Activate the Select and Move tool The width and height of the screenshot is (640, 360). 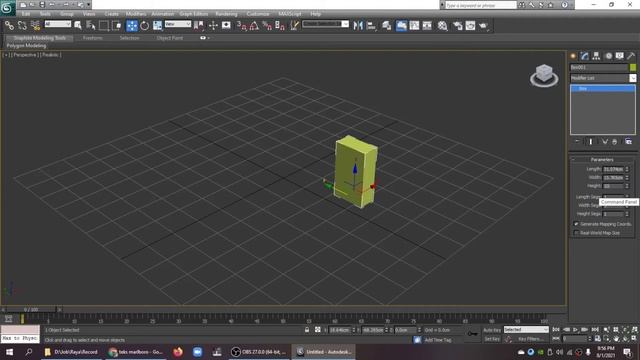pos(132,26)
